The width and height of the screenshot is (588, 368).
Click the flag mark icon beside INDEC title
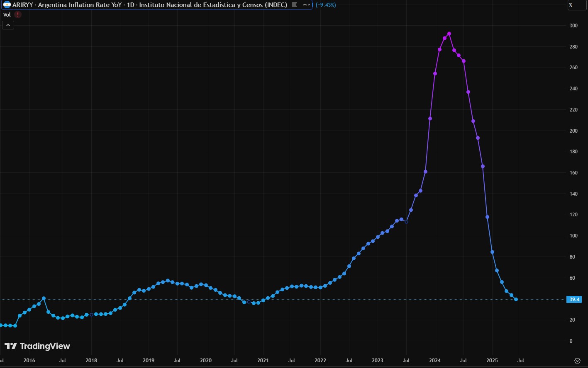tap(295, 5)
